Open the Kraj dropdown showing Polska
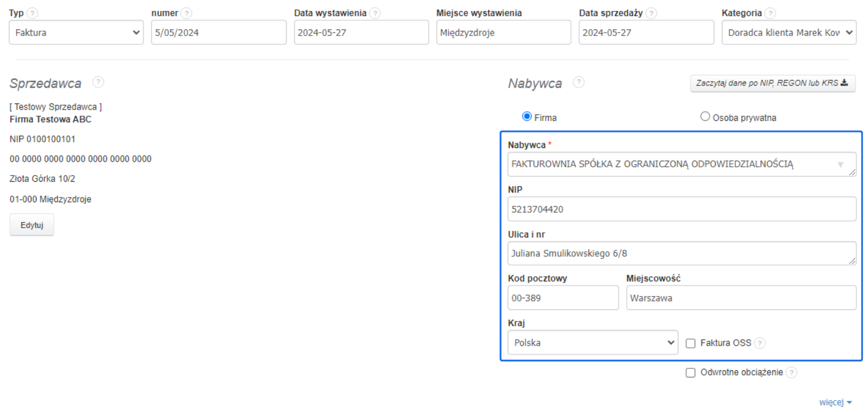The width and height of the screenshot is (868, 412). (x=593, y=343)
